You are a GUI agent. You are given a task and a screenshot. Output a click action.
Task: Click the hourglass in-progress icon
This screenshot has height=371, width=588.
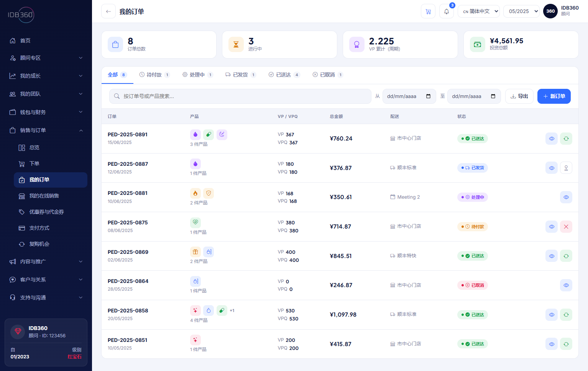[236, 44]
